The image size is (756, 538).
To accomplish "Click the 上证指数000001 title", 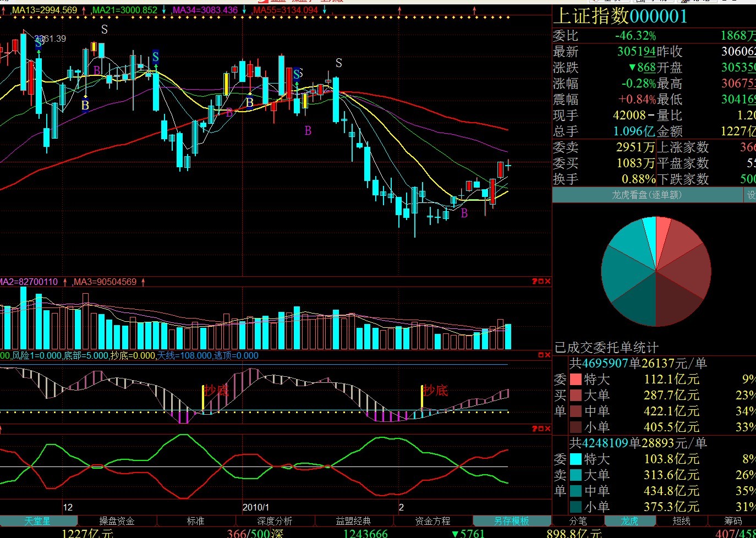I will 621,16.
